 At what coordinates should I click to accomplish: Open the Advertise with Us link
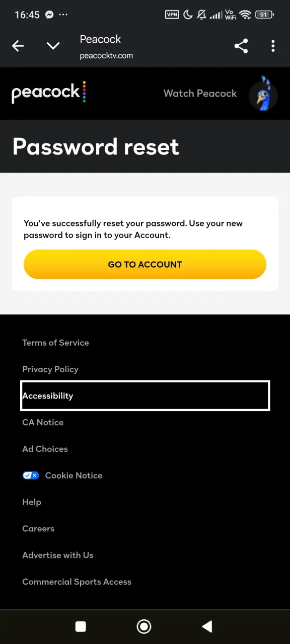[x=58, y=555]
